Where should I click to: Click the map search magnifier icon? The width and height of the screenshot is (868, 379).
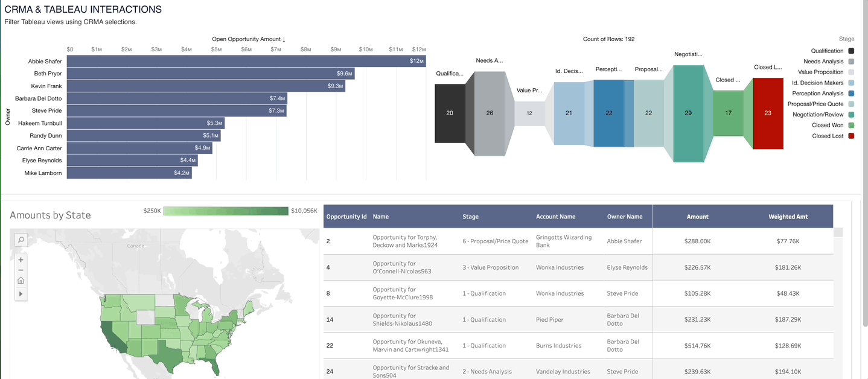(x=21, y=240)
